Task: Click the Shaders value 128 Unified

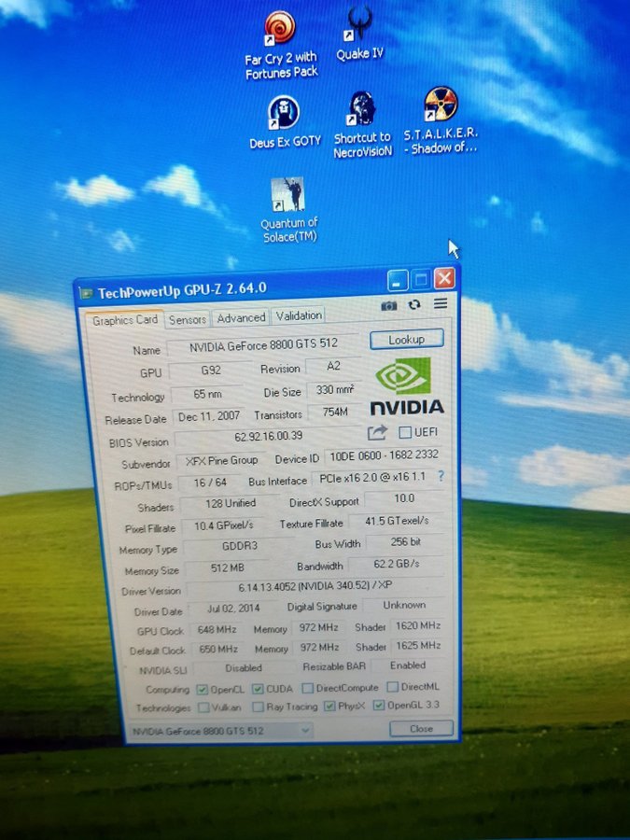Action: (x=231, y=503)
